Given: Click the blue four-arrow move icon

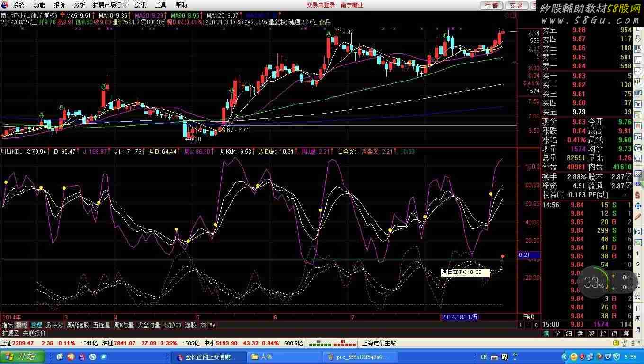Looking at the screenshot, I should 638,207.
